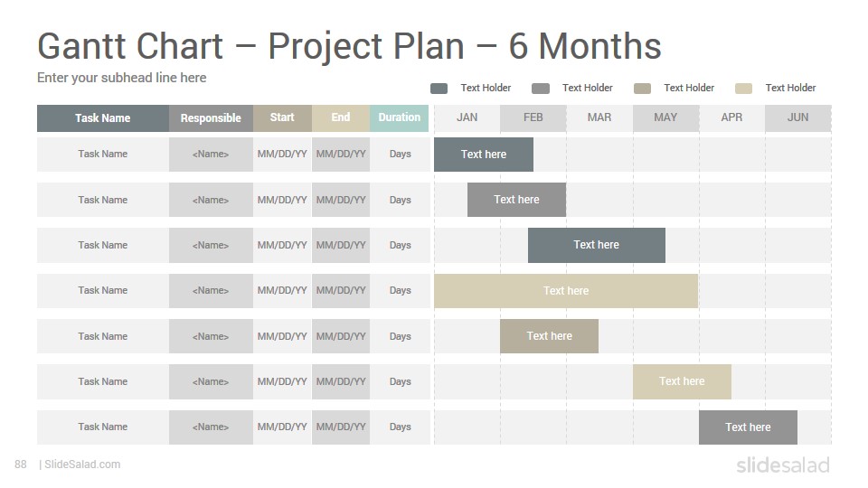Click the dark slate legend color swatch
This screenshot has height=488, width=868.
click(x=439, y=89)
